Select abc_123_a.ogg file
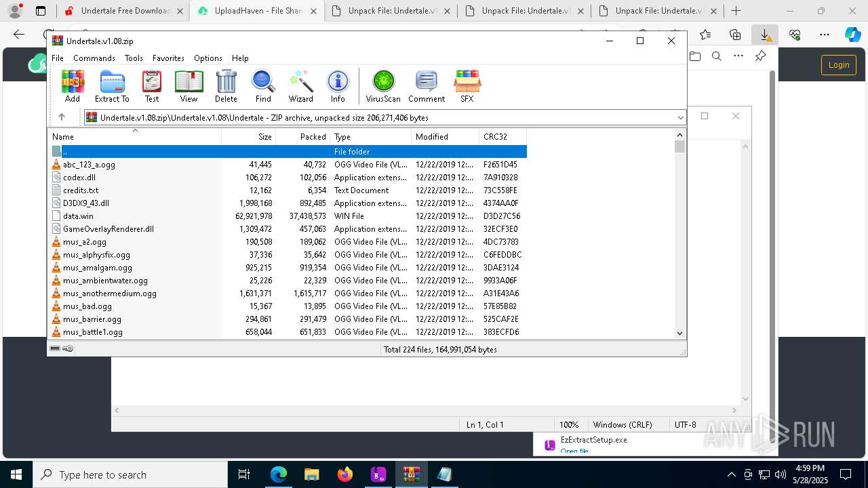 (x=288, y=164)
